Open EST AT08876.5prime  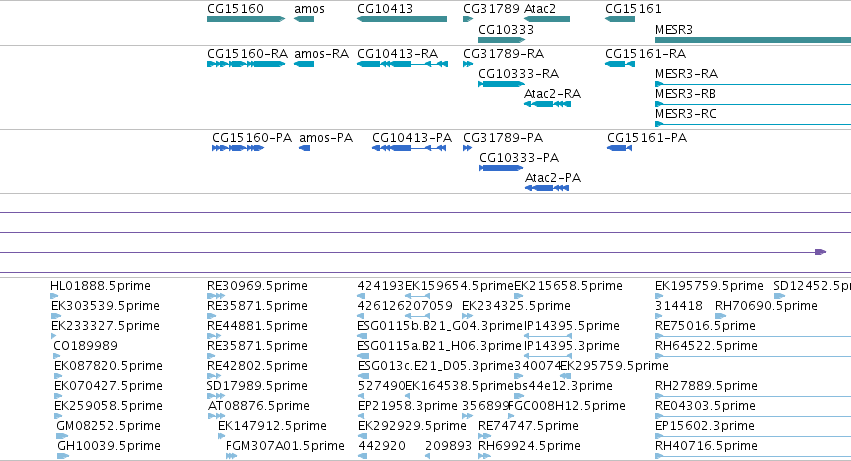click(x=259, y=407)
